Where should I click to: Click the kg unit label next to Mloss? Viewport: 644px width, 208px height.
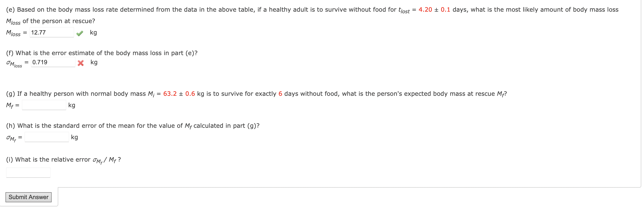click(94, 32)
